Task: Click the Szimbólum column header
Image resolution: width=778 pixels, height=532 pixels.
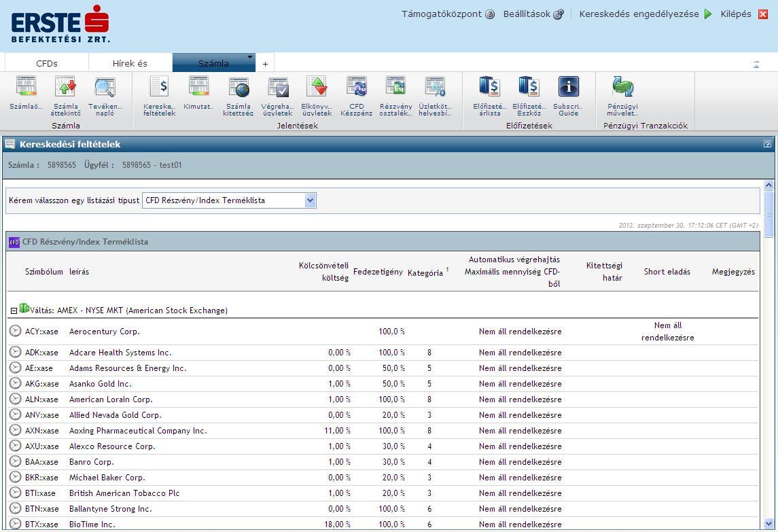Action: 44,272
